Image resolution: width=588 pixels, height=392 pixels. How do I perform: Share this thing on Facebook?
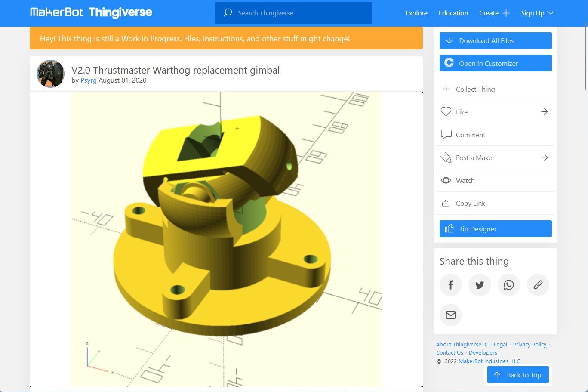pos(451,285)
